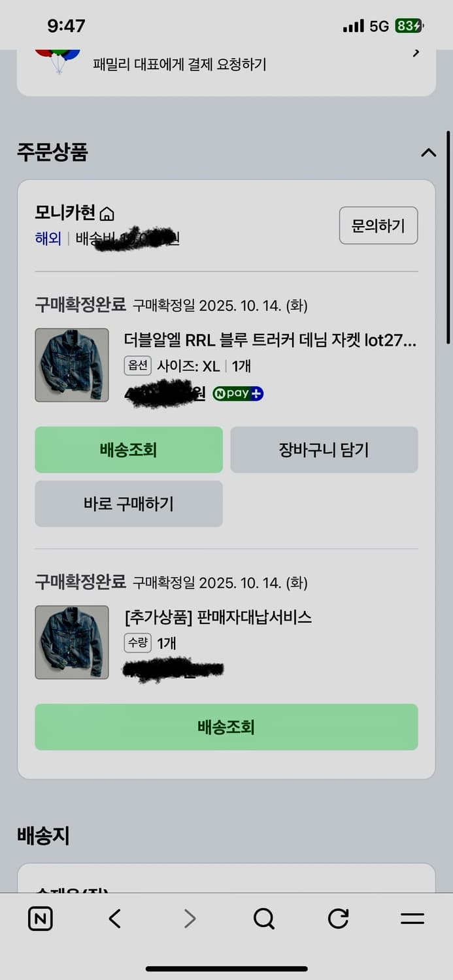Tap the 옵션 size label

point(137,367)
